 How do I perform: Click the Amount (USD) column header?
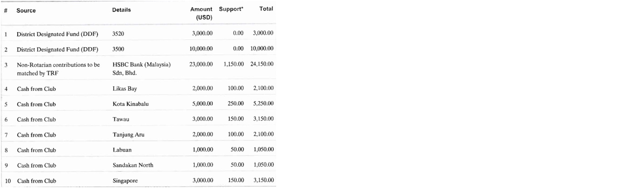(201, 13)
